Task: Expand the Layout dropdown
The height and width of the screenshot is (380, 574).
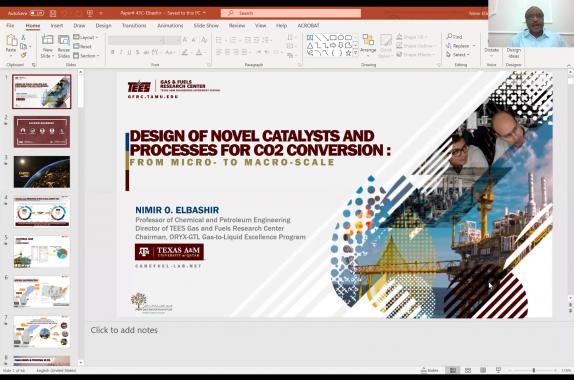Action: pos(86,37)
